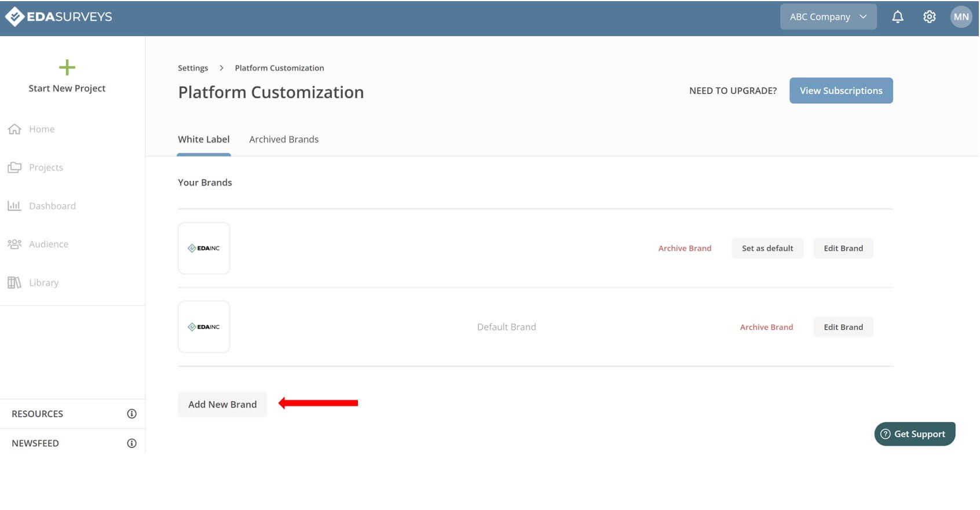This screenshot has width=980, height=510.
Task: Click the Library books icon
Action: coord(14,283)
